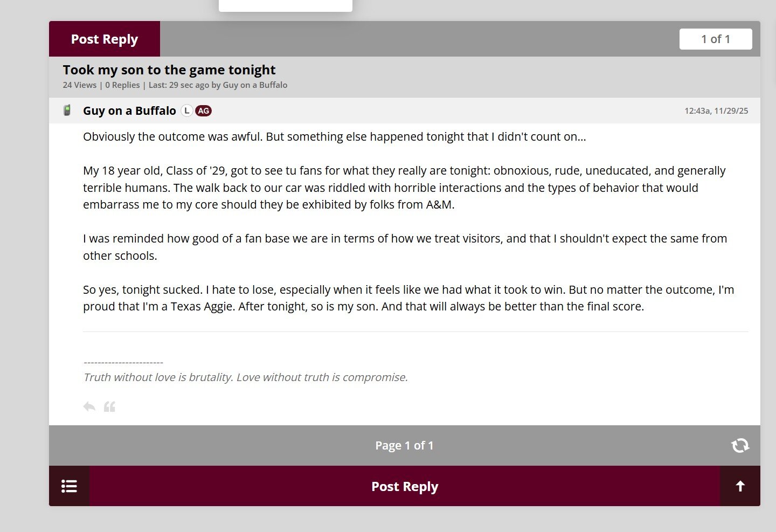Click the italic signature about truth and love
Screen dimensions: 776x532
[x=245, y=377]
